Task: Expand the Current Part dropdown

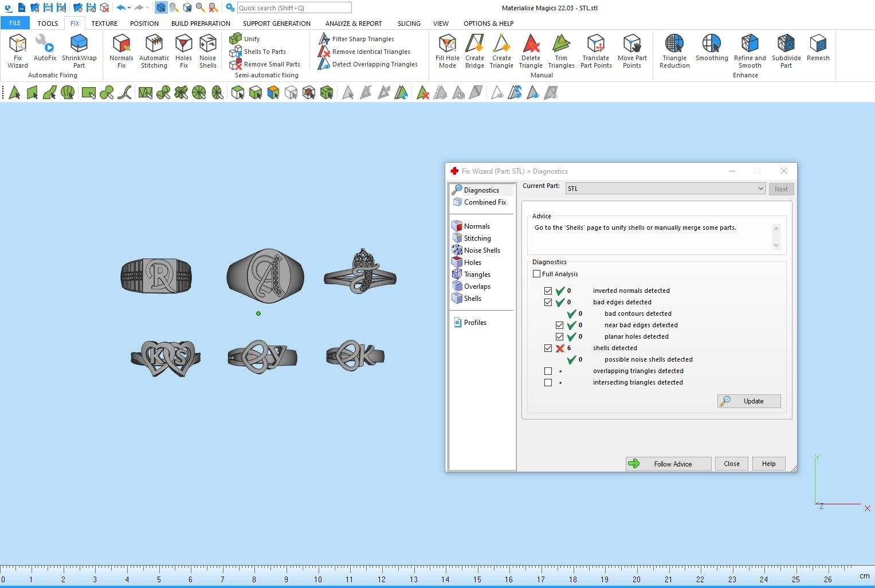Action: (x=760, y=189)
